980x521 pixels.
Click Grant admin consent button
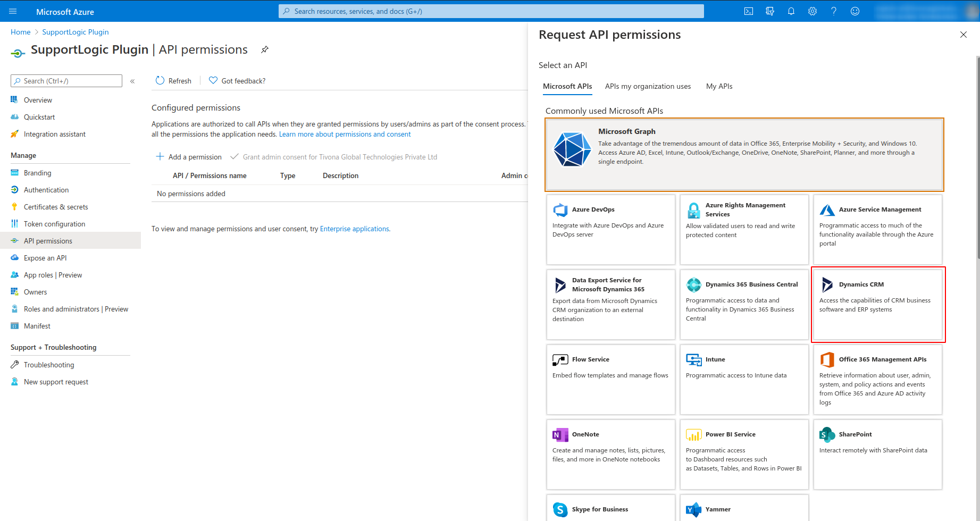click(x=333, y=157)
